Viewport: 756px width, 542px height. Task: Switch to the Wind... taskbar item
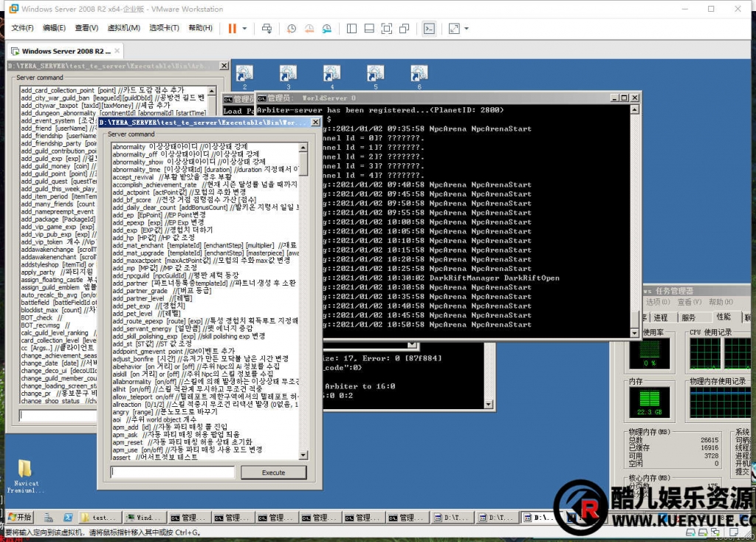144,518
